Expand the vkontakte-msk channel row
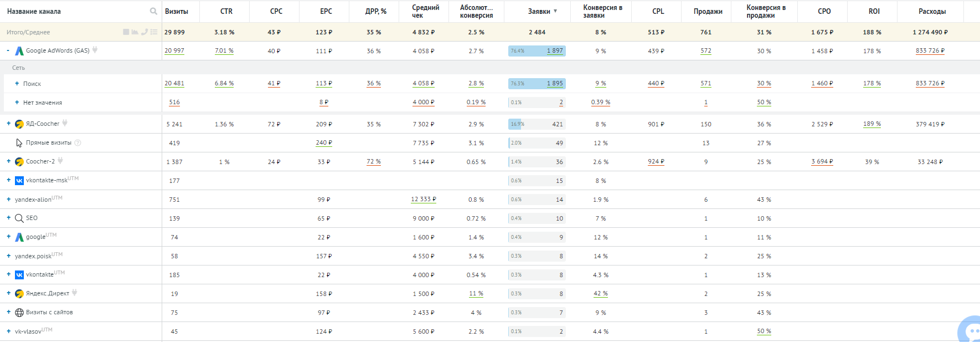Screen dimensions: 980x342 click(x=8, y=180)
